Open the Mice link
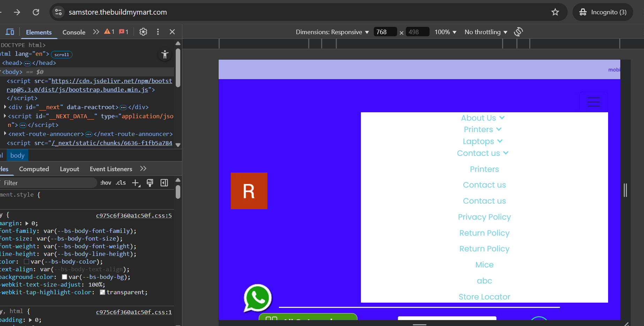 484,265
